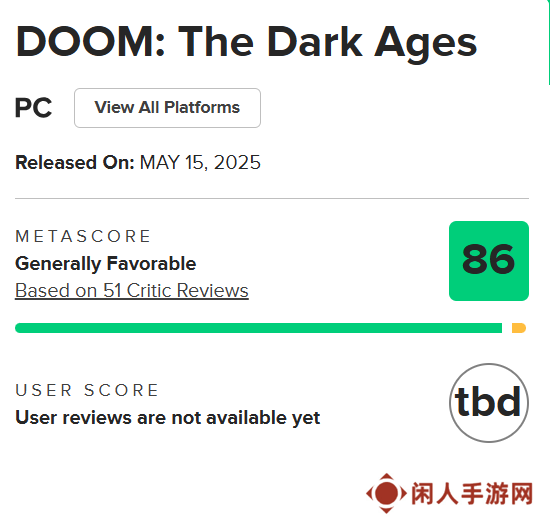Screen dimensions: 550x519
Task: Click the MAY 15, 2025 release date
Action: (200, 162)
